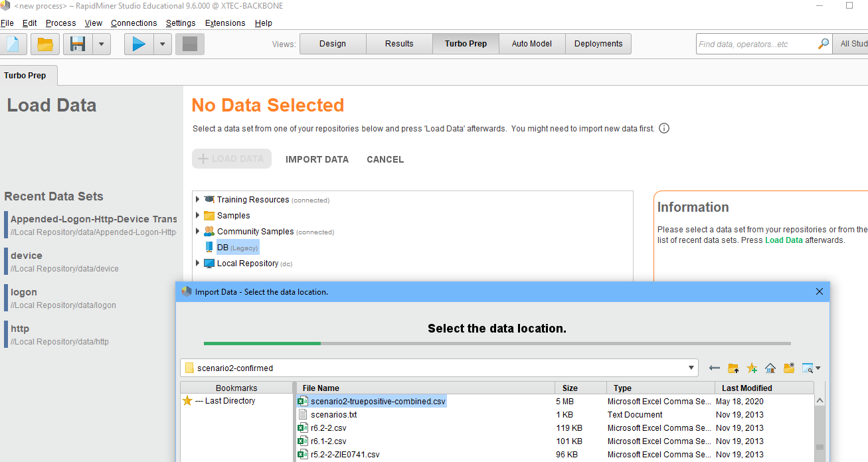Click the Local Repository monitor icon
868x462 pixels.
tap(209, 263)
